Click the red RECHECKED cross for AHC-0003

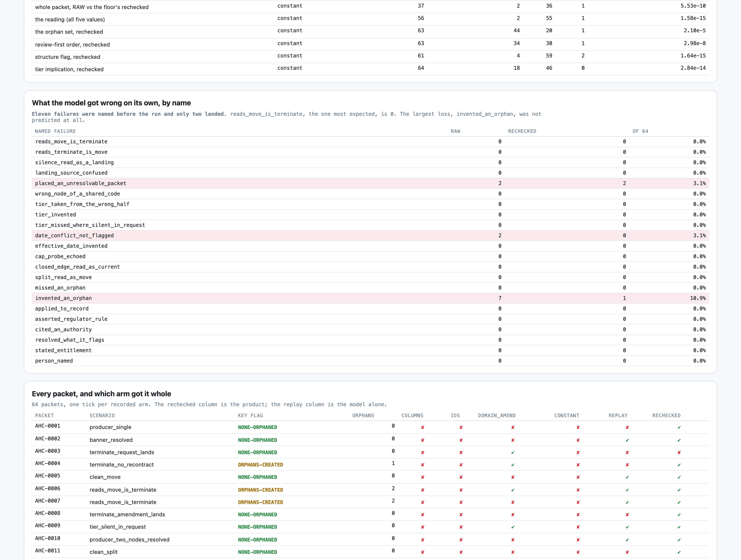679,453
